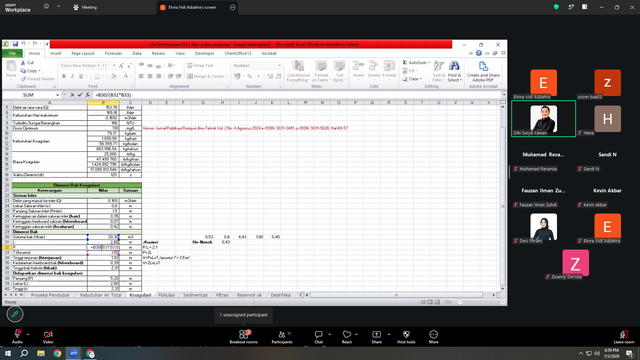The width and height of the screenshot is (640, 360).
Task: Click the Insert Function fx icon
Action: coord(88,95)
